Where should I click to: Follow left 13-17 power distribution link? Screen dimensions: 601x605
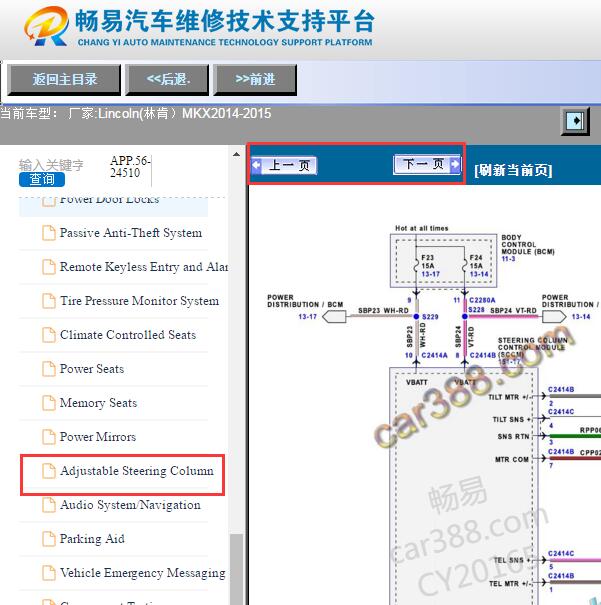pyautogui.click(x=307, y=317)
